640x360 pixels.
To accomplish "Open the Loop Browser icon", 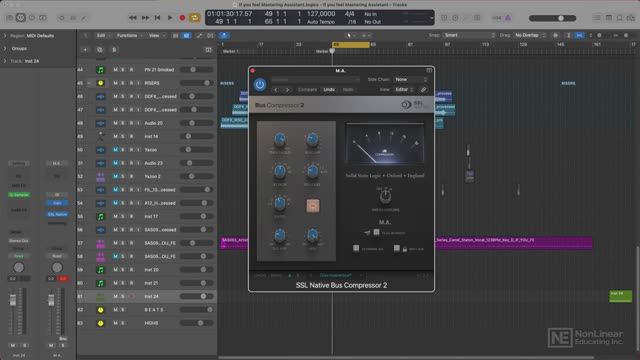I will click(x=620, y=18).
